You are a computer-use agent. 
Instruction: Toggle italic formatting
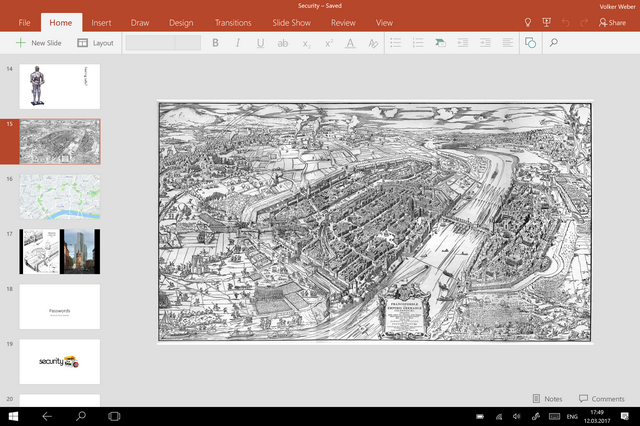point(238,43)
